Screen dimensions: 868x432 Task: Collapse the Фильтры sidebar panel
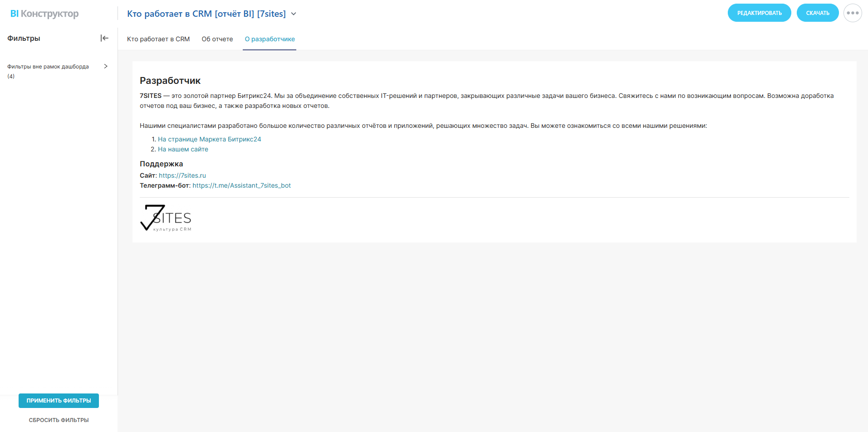(104, 39)
